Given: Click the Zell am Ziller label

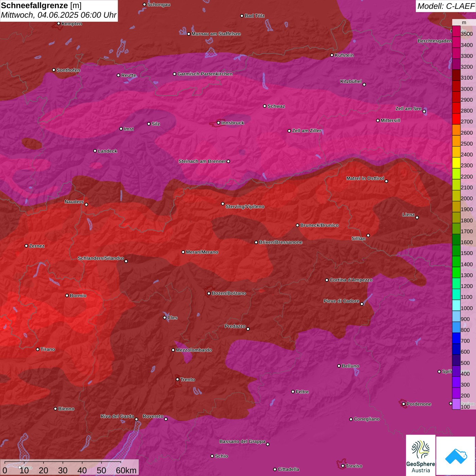Looking at the screenshot, I should [307, 131].
